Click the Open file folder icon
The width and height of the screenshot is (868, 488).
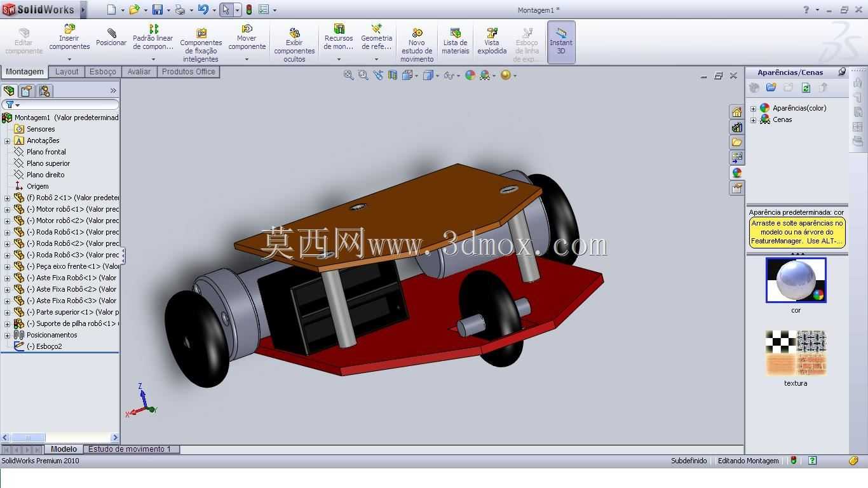[134, 10]
